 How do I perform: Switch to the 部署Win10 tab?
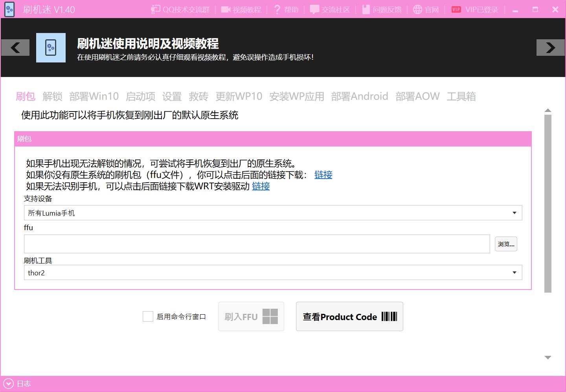point(94,96)
